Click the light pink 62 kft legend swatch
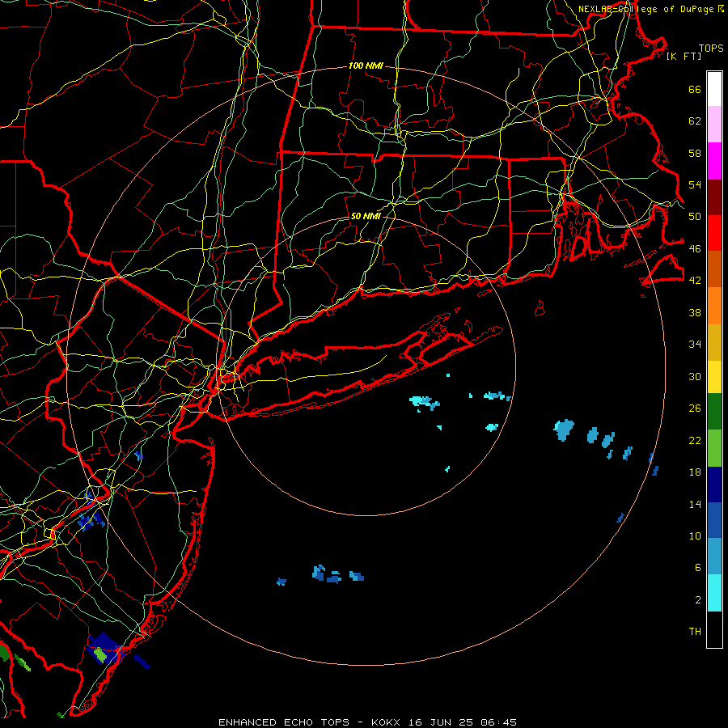Image resolution: width=728 pixels, height=728 pixels. pos(714,125)
